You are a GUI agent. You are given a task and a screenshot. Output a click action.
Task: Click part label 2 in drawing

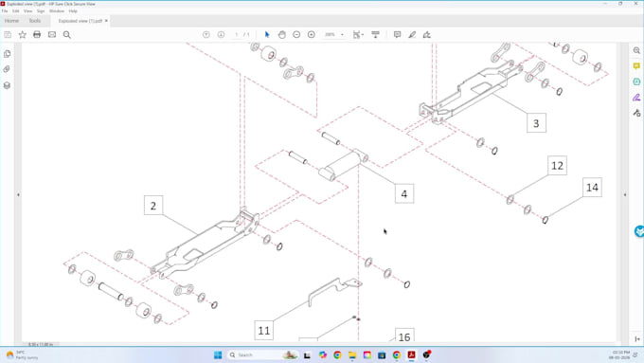click(153, 206)
